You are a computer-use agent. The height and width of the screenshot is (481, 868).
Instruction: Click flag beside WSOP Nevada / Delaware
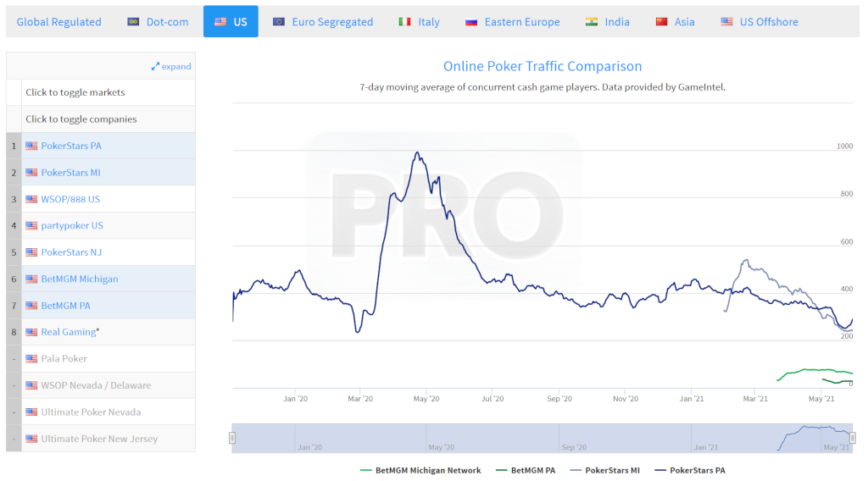(31, 385)
